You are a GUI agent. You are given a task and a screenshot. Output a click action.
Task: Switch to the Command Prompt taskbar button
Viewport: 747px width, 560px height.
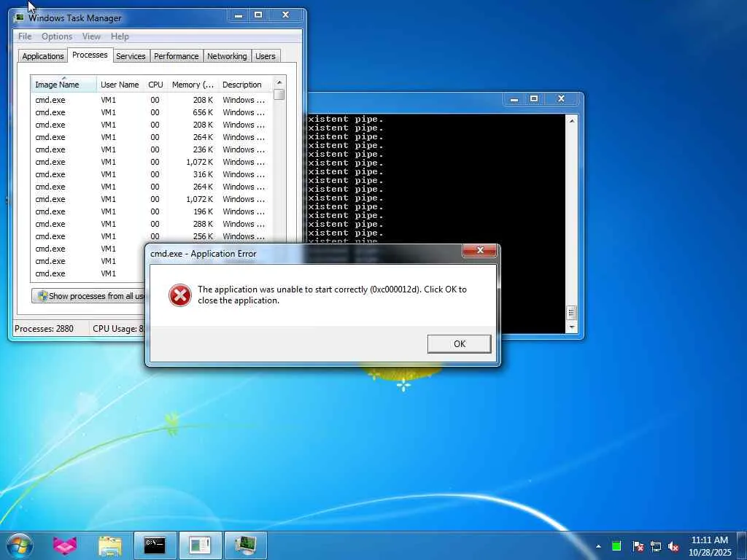click(x=155, y=545)
